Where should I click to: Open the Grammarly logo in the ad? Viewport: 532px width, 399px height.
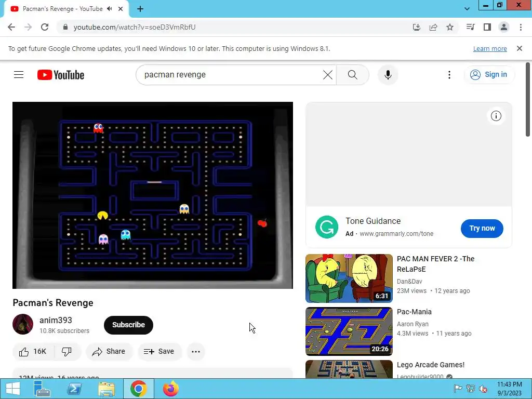click(x=327, y=227)
